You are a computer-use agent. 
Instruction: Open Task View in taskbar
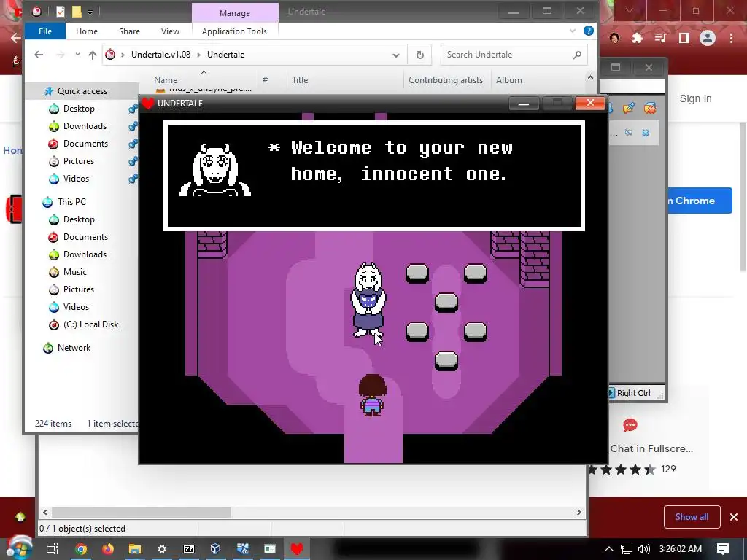[52, 549]
